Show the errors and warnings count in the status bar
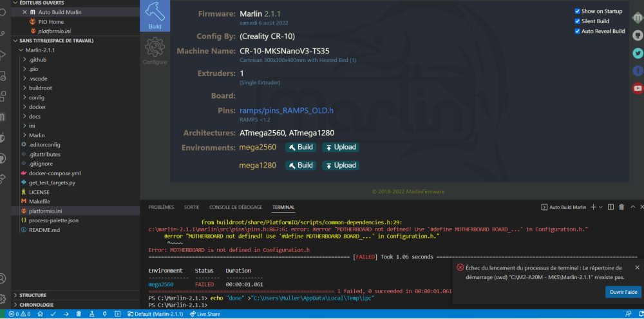644x319 pixels. tap(20, 314)
